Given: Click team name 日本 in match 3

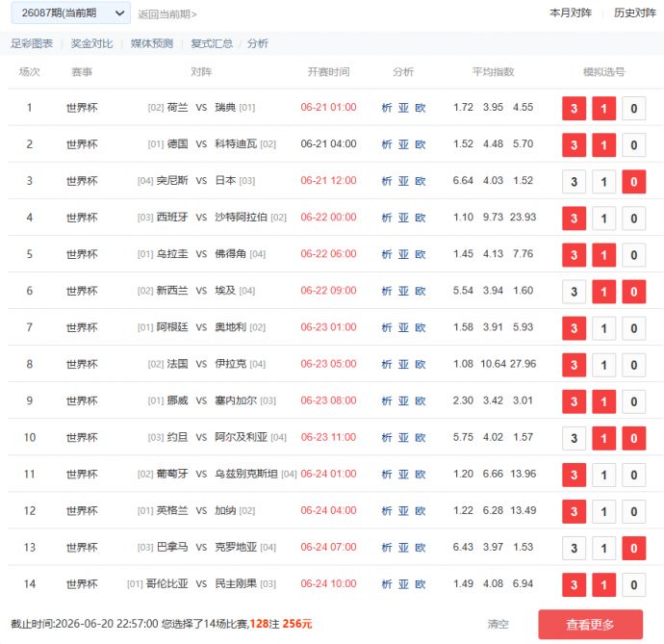Looking at the screenshot, I should [225, 180].
